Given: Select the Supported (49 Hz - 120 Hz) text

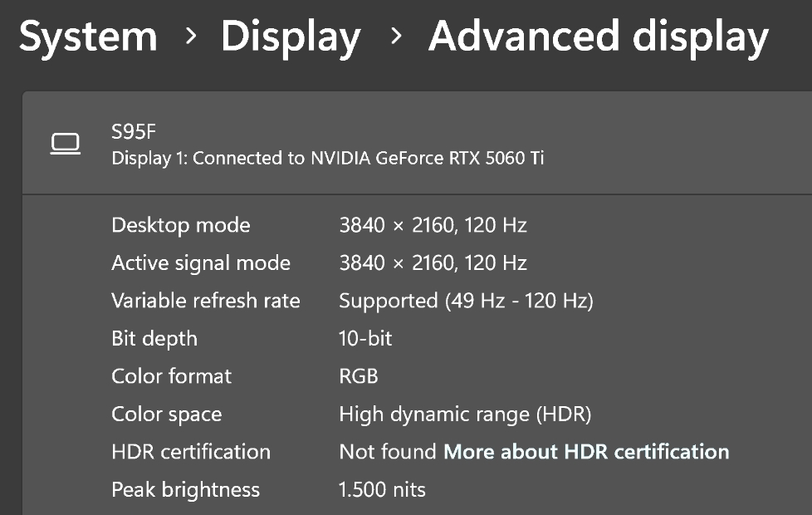Looking at the screenshot, I should click(466, 301).
